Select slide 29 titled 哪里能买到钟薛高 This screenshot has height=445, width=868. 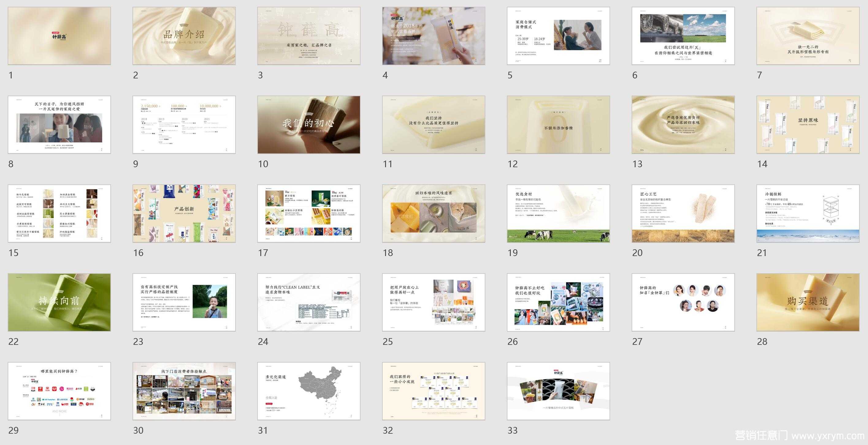[59, 391]
